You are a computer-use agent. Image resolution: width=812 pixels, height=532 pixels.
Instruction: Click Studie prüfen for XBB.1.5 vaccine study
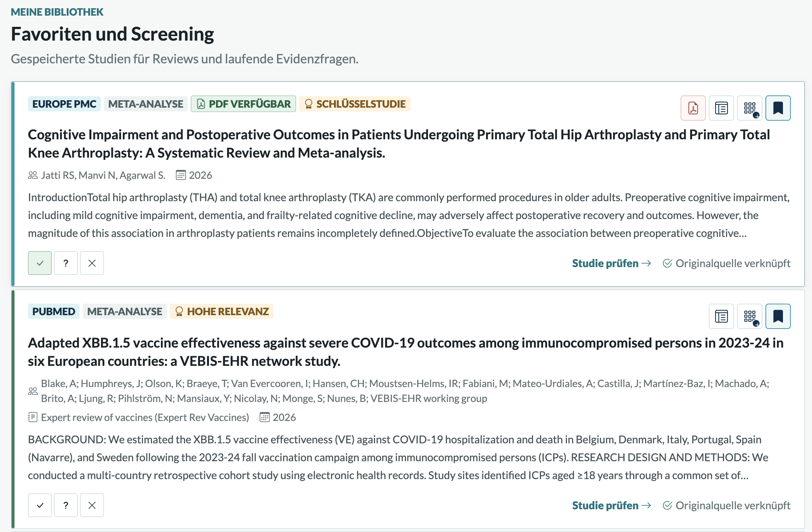612,506
